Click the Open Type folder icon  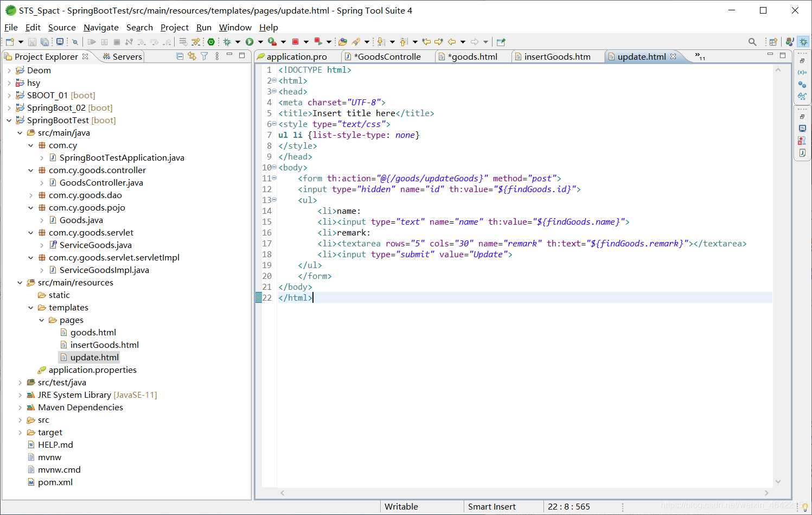[x=343, y=42]
